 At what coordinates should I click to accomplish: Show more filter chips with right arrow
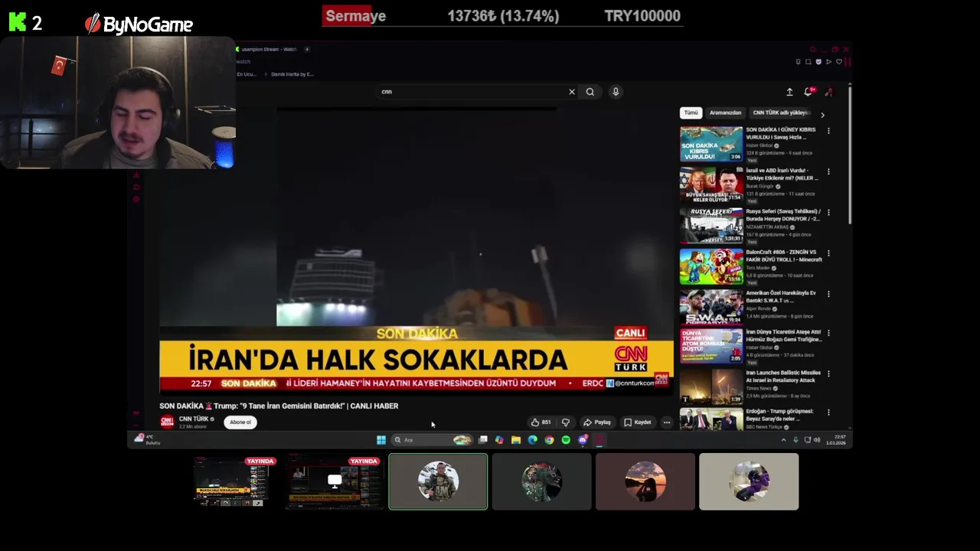(822, 115)
